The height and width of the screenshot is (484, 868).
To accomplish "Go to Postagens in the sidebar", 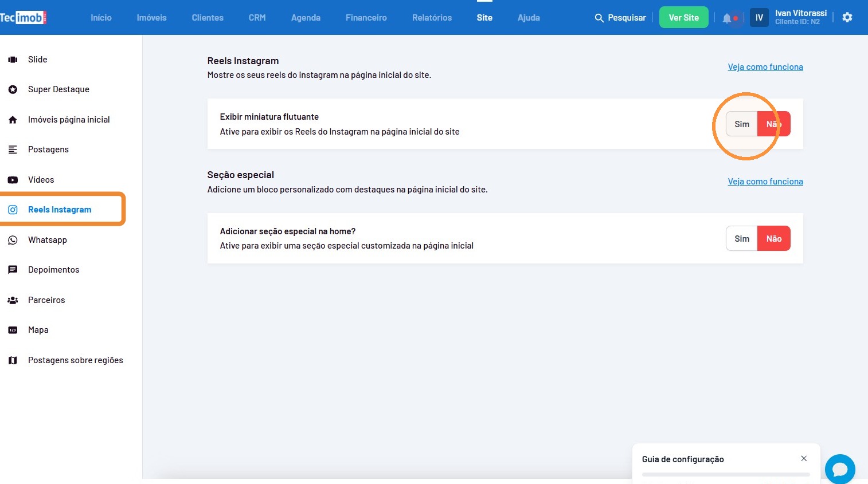I will [48, 149].
